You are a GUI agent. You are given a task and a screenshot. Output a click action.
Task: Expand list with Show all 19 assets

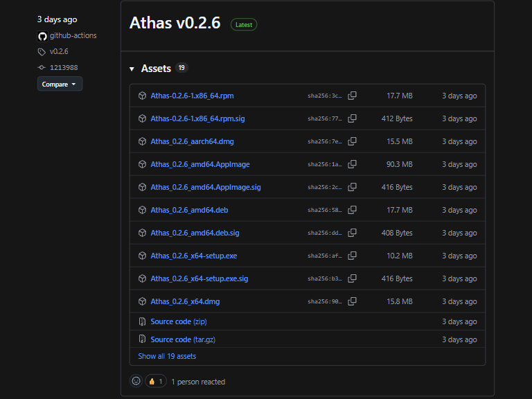167,356
